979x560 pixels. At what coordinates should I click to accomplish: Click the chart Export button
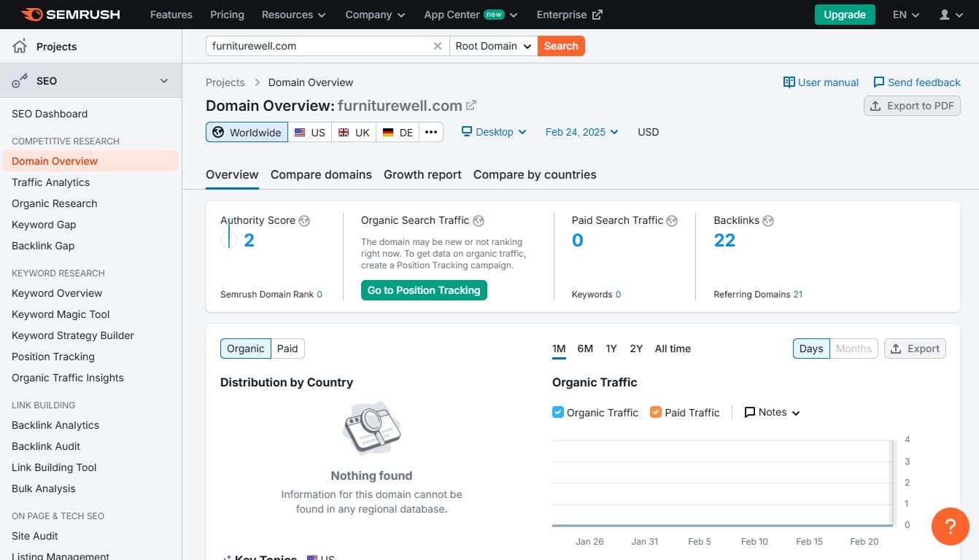(915, 349)
